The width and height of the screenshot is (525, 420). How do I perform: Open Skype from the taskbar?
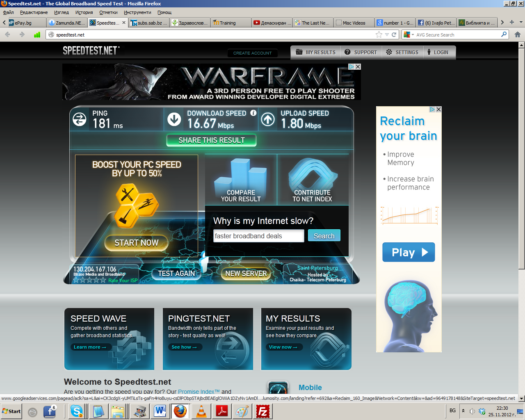click(x=77, y=411)
